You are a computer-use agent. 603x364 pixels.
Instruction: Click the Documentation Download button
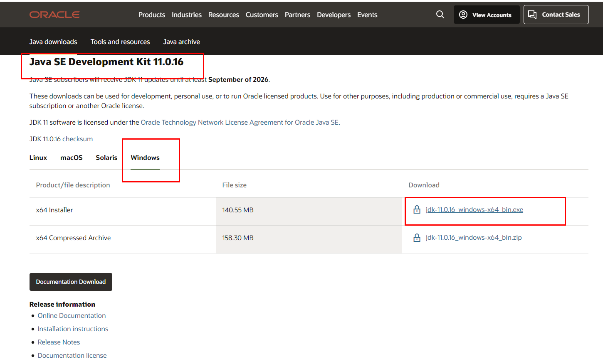71,282
